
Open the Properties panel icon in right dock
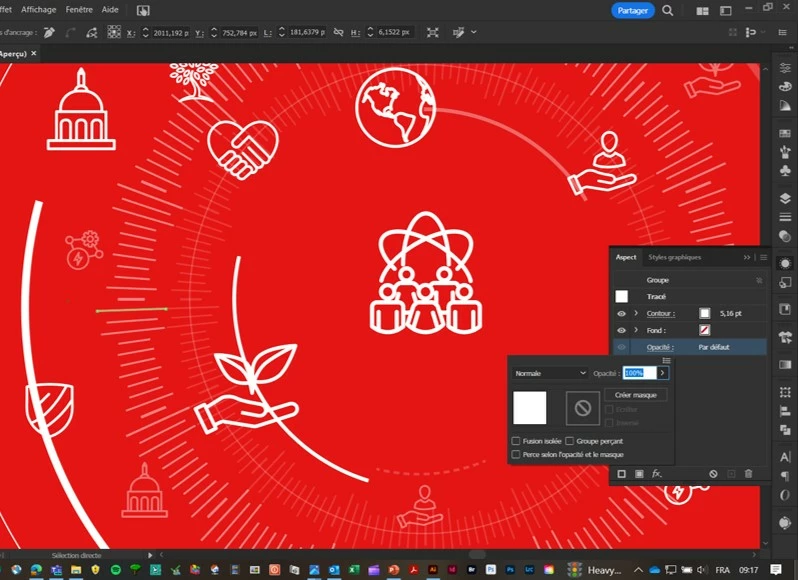click(x=785, y=67)
